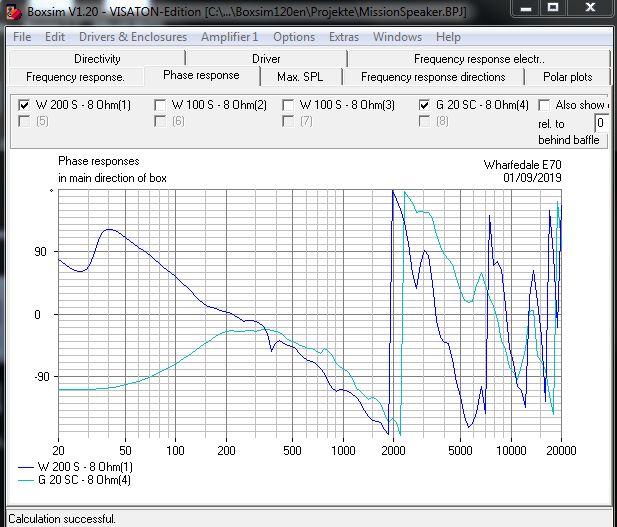Click 'behind baffle' label text

click(x=569, y=140)
